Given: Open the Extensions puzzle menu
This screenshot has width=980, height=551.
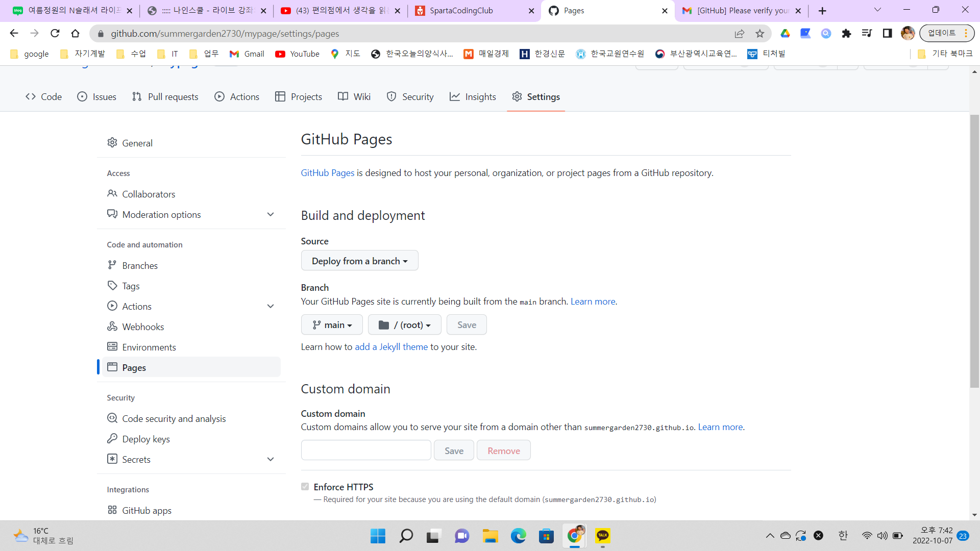Looking at the screenshot, I should (x=847, y=33).
